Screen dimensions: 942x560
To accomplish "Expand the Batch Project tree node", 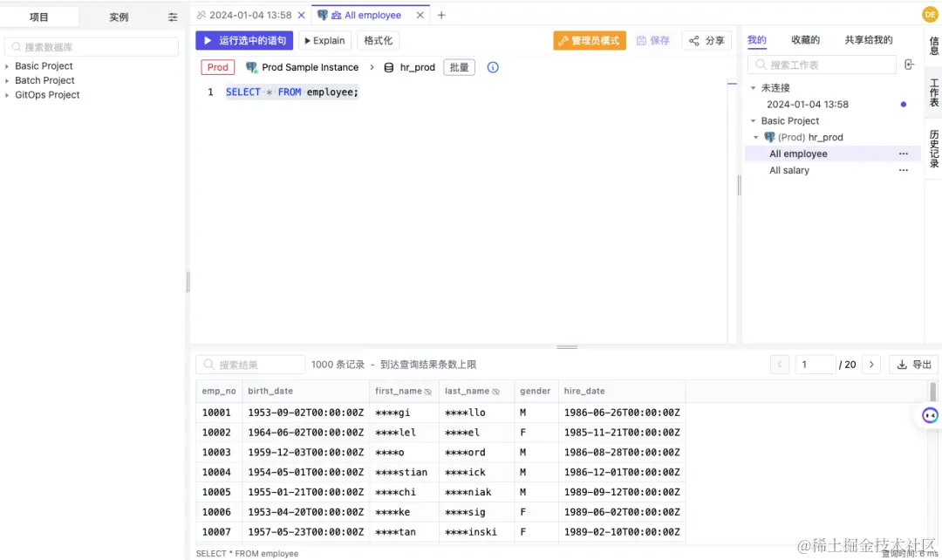I will pos(7,80).
